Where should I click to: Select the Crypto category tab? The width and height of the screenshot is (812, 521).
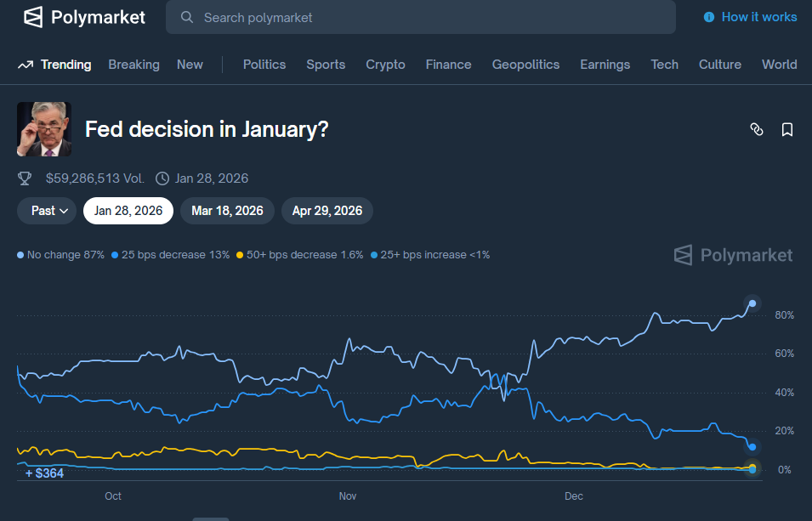[x=385, y=64]
